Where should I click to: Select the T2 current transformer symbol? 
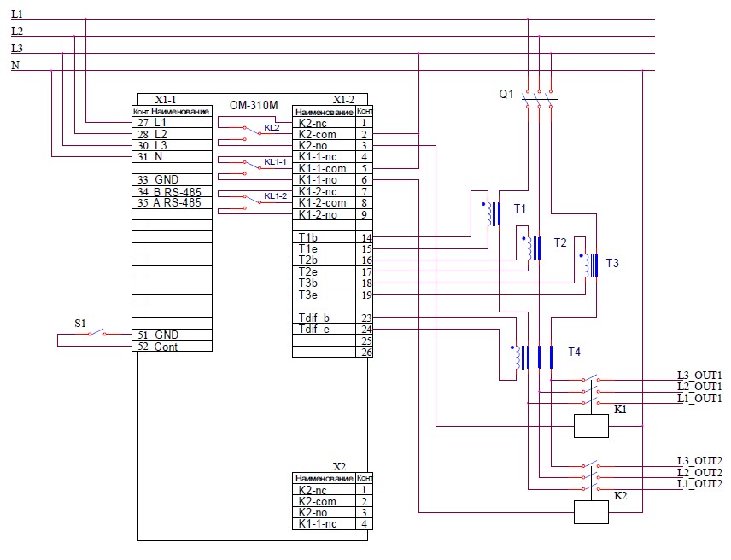534,247
